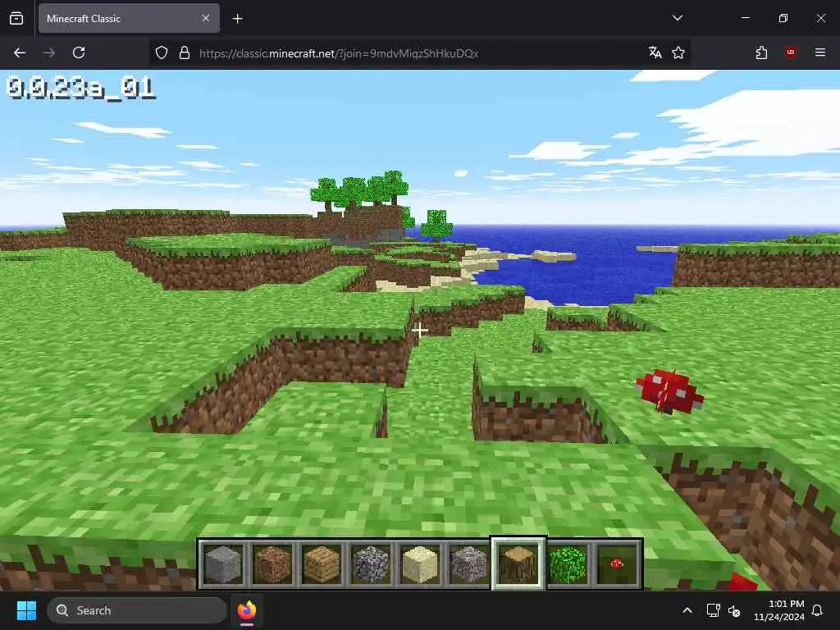Viewport: 840px width, 630px height.
Task: Open the tracking protection shield icon
Action: coord(162,52)
